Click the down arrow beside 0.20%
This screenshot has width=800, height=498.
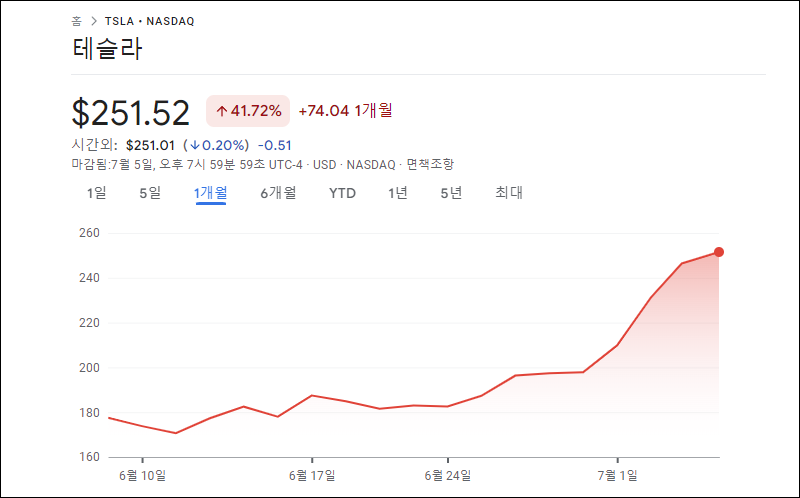click(x=194, y=145)
